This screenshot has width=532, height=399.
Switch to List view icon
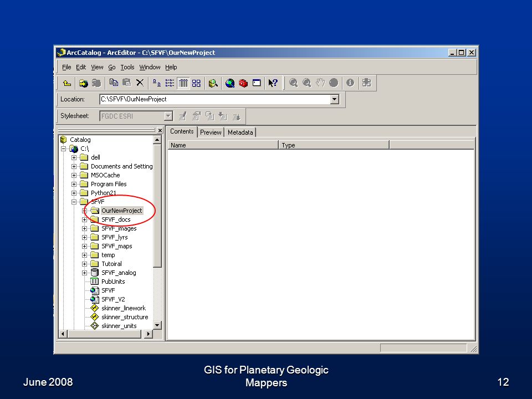coord(170,83)
